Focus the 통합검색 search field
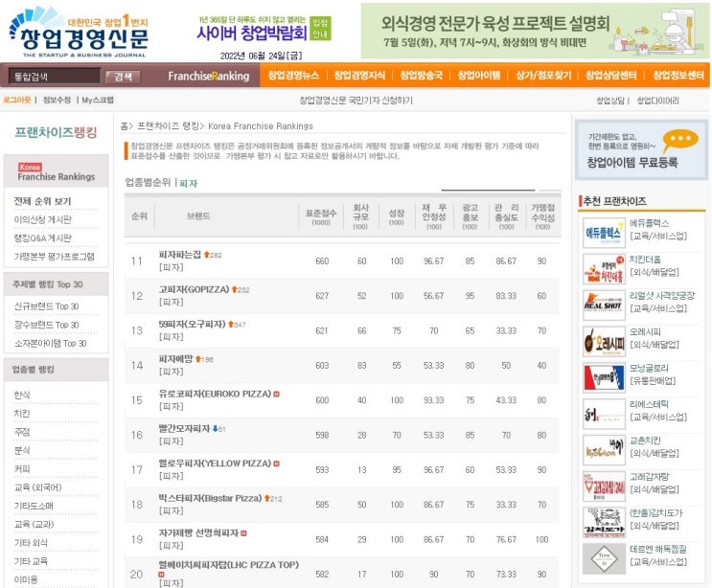The image size is (712, 588). tap(55, 77)
